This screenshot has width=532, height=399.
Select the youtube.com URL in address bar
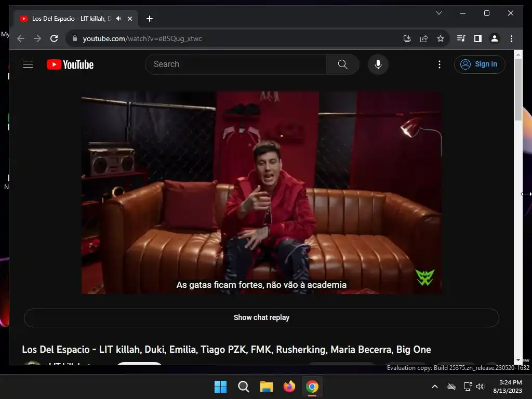coord(142,38)
